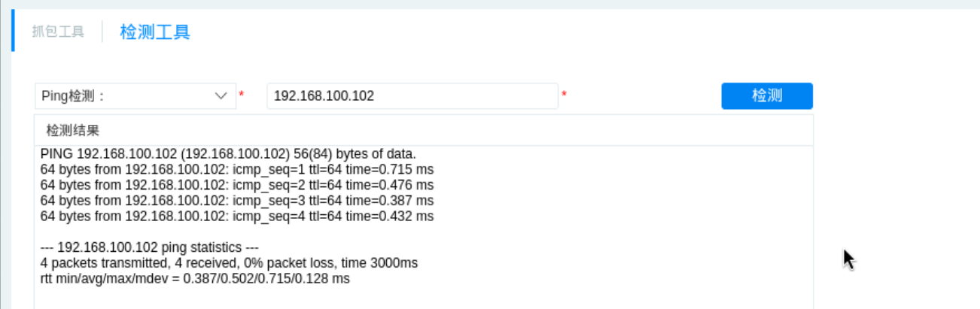Click the red asterisk after the IP field

click(564, 95)
